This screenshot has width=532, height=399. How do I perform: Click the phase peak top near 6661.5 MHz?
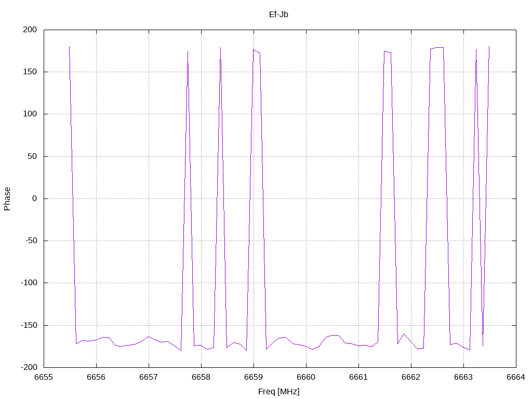pyautogui.click(x=388, y=52)
